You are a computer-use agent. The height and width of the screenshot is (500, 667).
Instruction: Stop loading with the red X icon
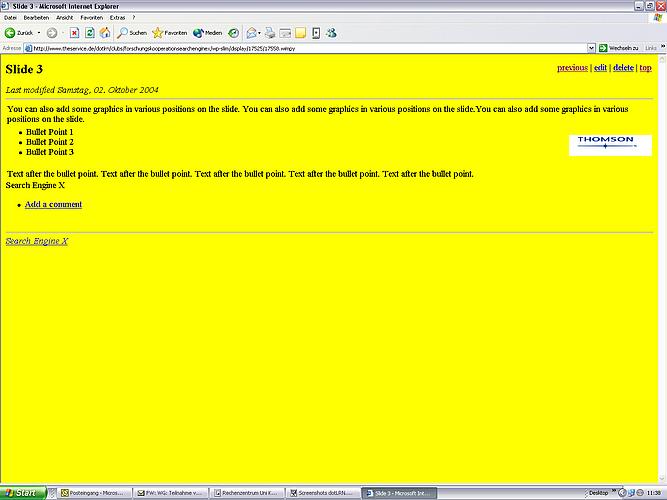[74, 33]
